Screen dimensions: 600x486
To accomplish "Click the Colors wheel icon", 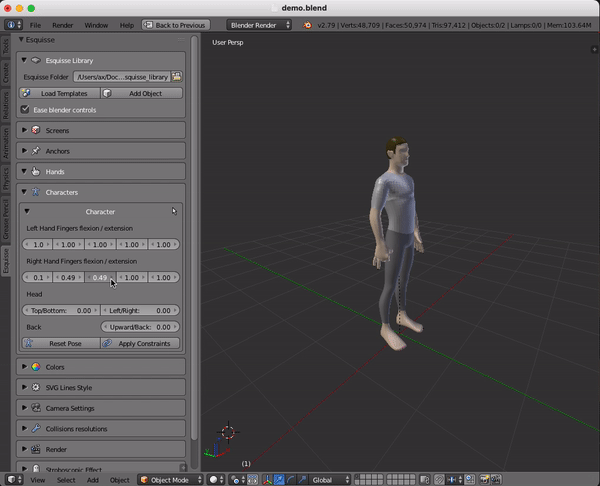I will [x=36, y=367].
